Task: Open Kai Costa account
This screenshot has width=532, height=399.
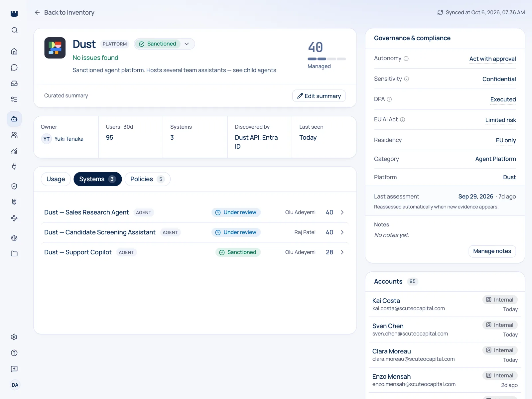Action: coord(445,304)
